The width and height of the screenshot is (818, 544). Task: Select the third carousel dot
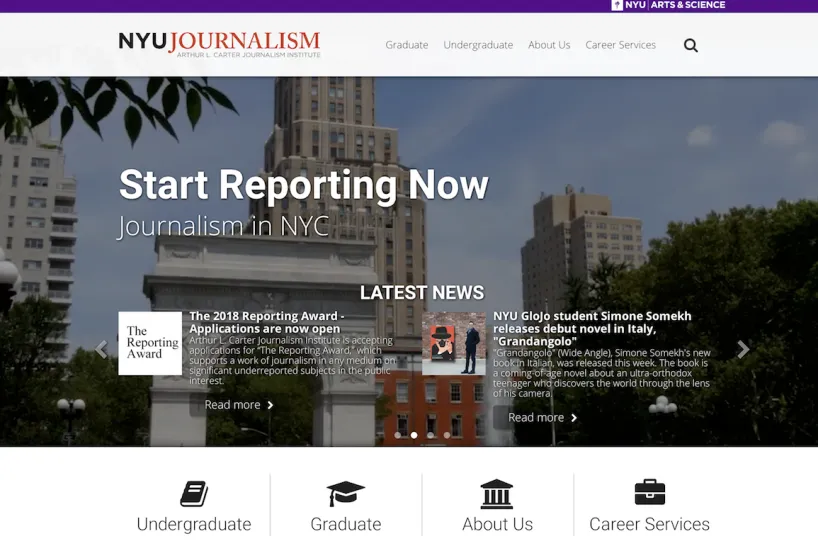(x=430, y=435)
